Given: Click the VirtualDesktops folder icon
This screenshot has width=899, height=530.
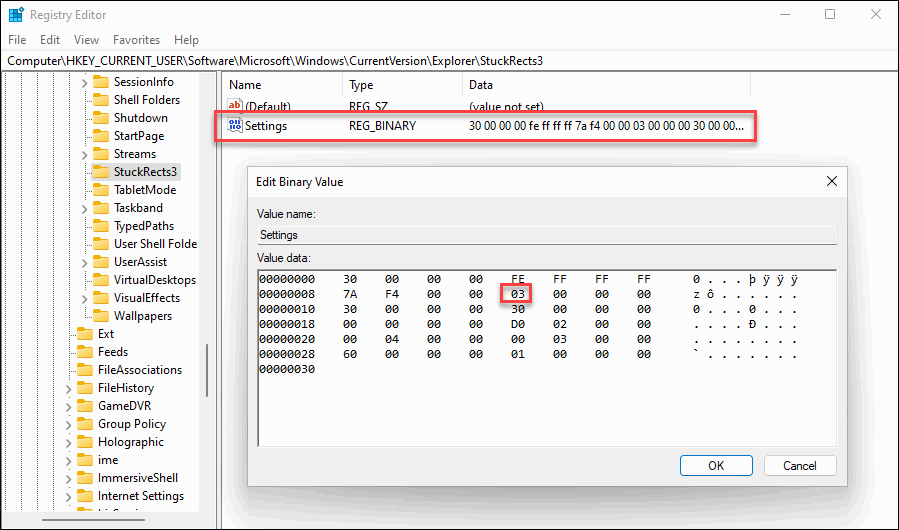Looking at the screenshot, I should click(101, 280).
